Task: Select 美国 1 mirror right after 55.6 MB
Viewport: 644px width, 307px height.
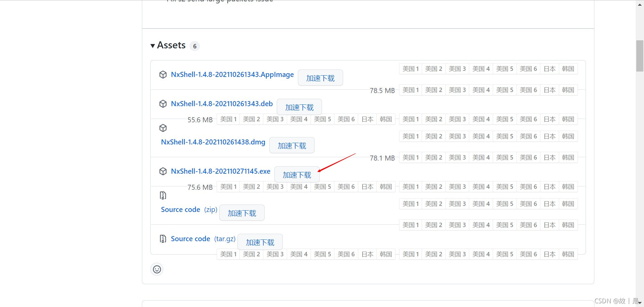Action: point(228,119)
